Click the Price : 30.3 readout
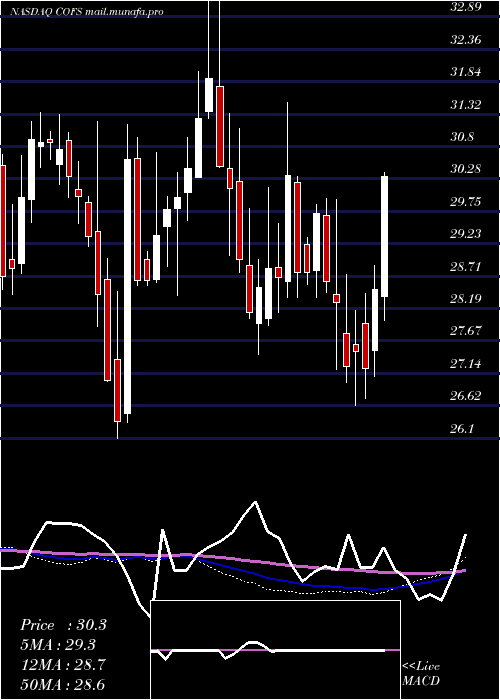The width and height of the screenshot is (500, 700). pos(63,625)
